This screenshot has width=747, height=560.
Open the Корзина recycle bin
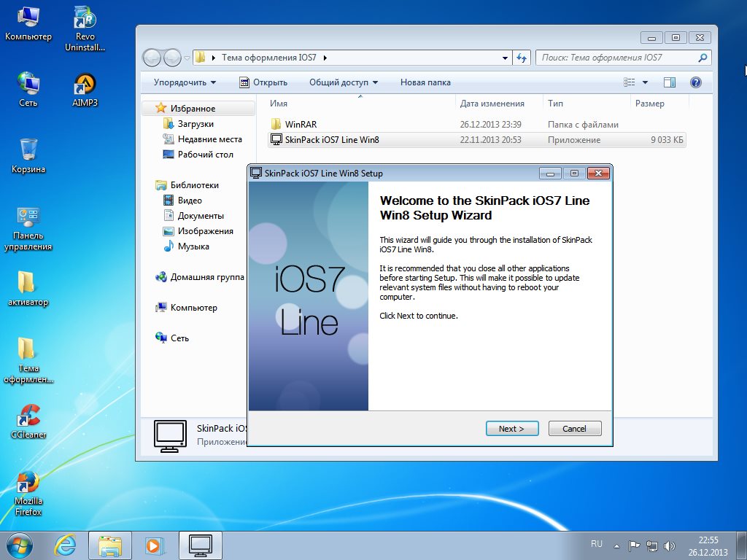pyautogui.click(x=28, y=155)
